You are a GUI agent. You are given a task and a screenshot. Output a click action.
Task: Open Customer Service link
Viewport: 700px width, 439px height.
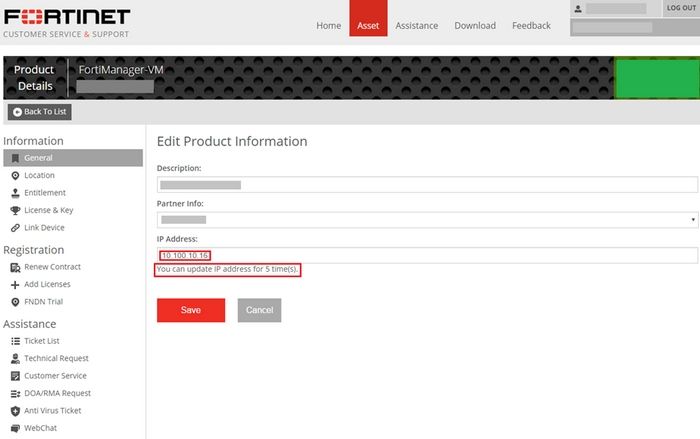55,376
